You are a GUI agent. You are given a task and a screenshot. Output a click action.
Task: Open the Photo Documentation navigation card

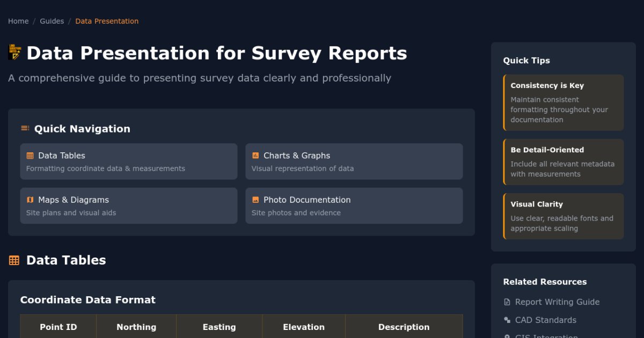point(354,205)
